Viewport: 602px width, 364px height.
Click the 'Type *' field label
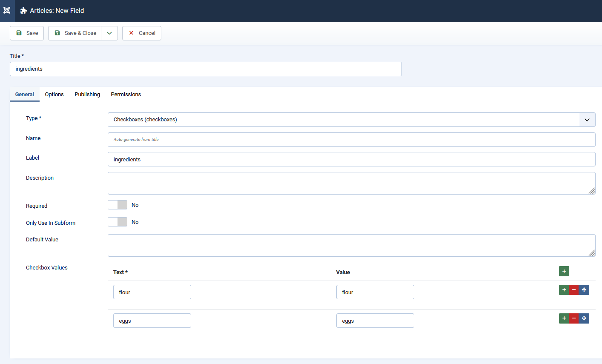click(x=34, y=118)
